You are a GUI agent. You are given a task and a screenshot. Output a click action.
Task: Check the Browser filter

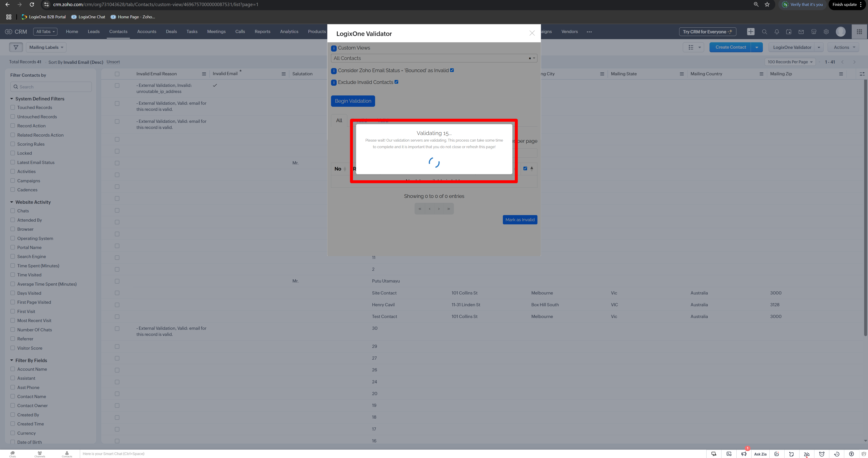pos(12,229)
